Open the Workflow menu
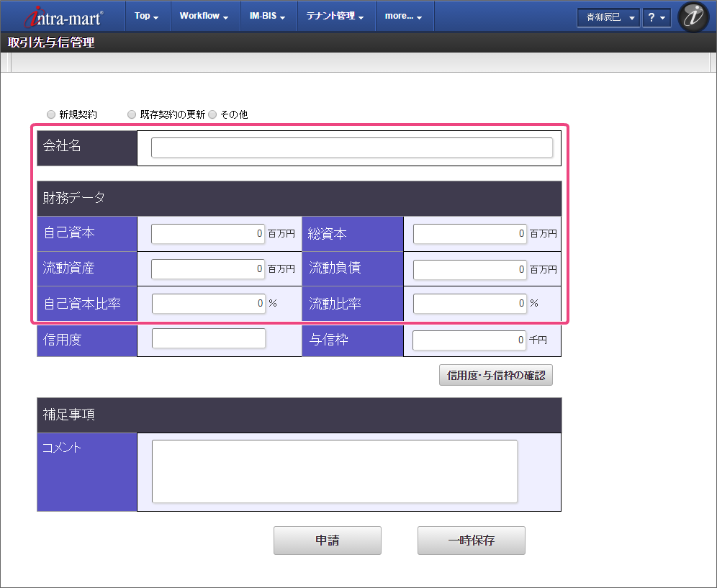717x588 pixels. coord(204,16)
